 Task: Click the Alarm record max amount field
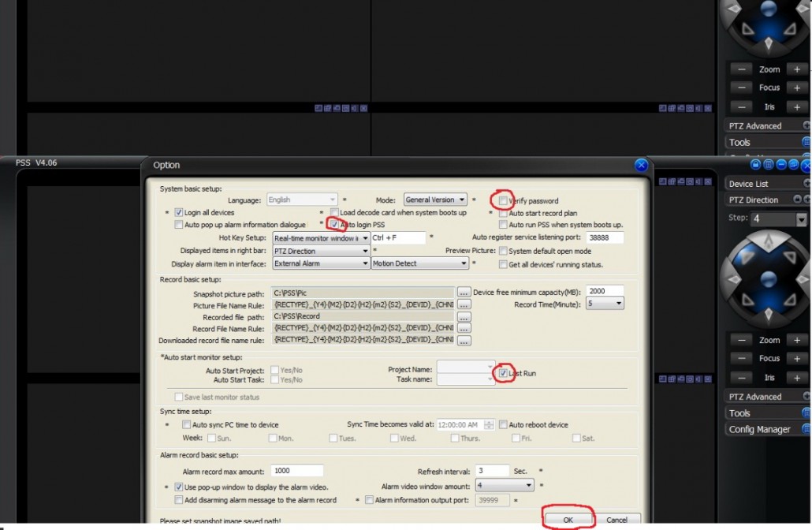(x=291, y=471)
